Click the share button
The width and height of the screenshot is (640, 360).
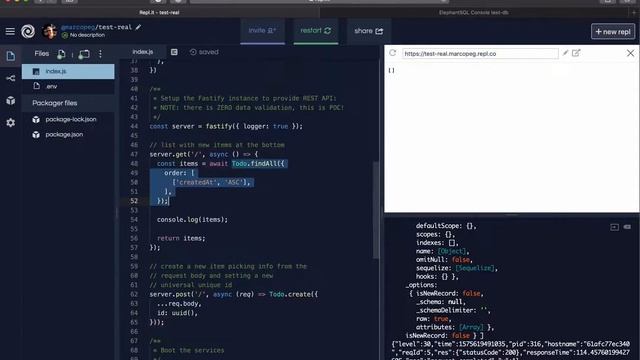click(369, 31)
